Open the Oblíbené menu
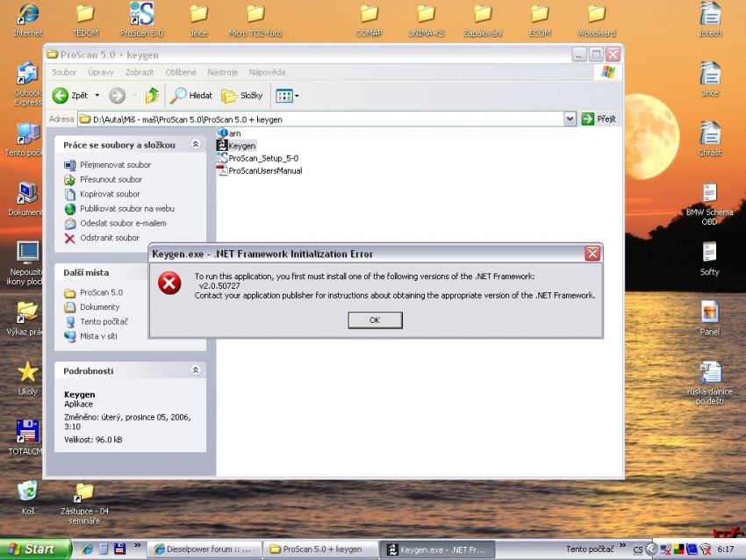The image size is (746, 560). point(181,72)
